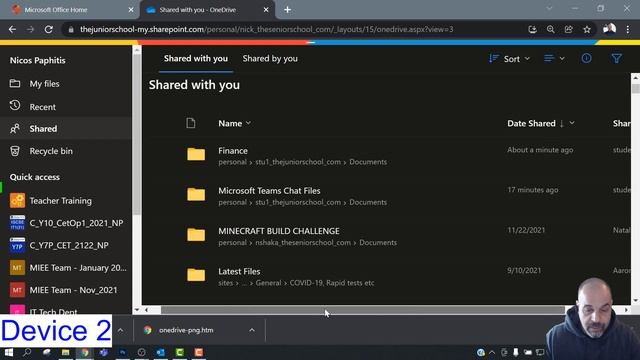Click '9/10/2021' date cell
This screenshot has width=640, height=360.
[x=524, y=271]
